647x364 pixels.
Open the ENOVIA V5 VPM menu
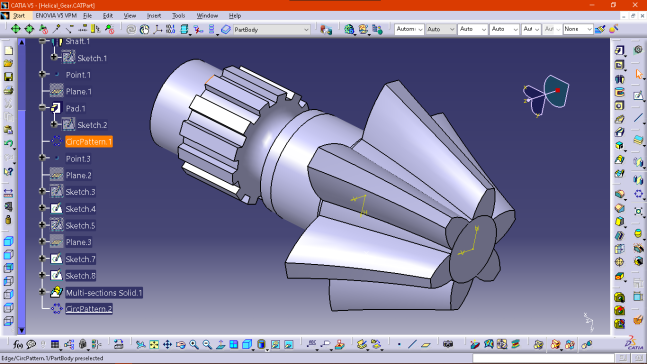click(56, 16)
